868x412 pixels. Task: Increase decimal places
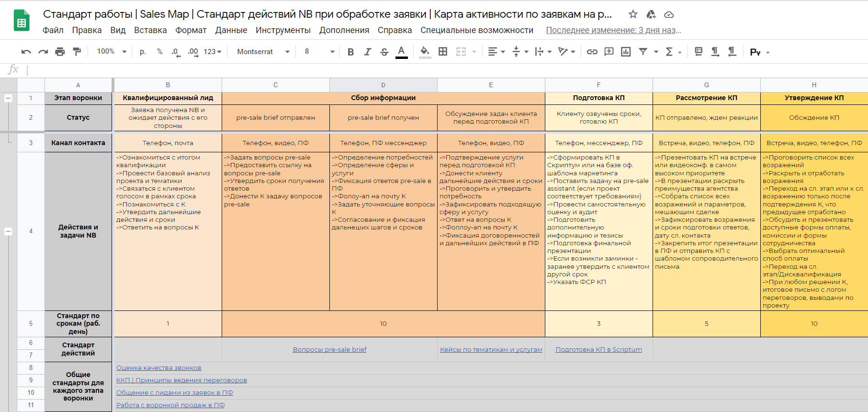tap(192, 52)
